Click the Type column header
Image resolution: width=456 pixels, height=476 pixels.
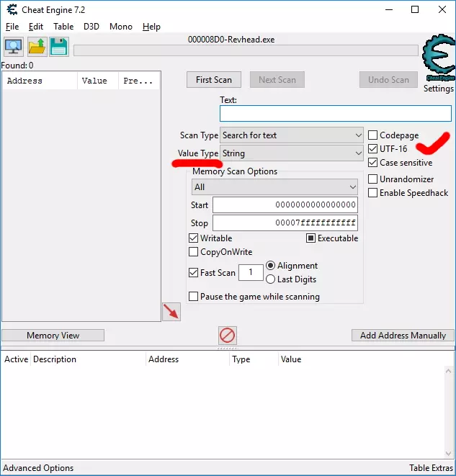pyautogui.click(x=254, y=359)
